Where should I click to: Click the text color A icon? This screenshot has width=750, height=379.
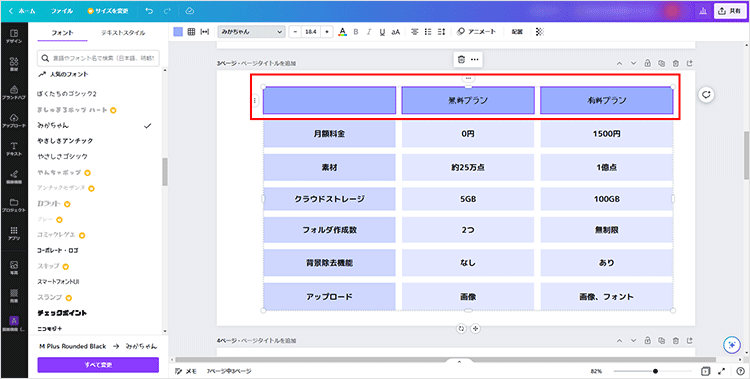point(342,32)
